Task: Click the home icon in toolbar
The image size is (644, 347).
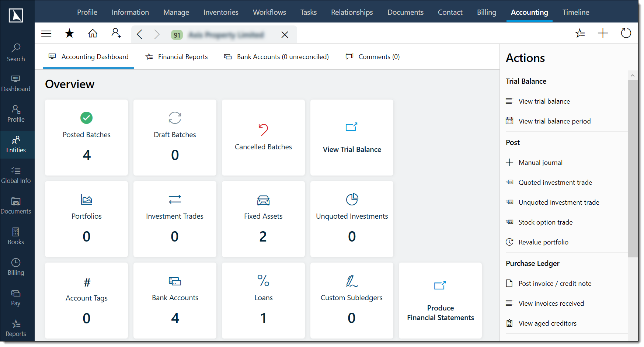Action: (93, 34)
